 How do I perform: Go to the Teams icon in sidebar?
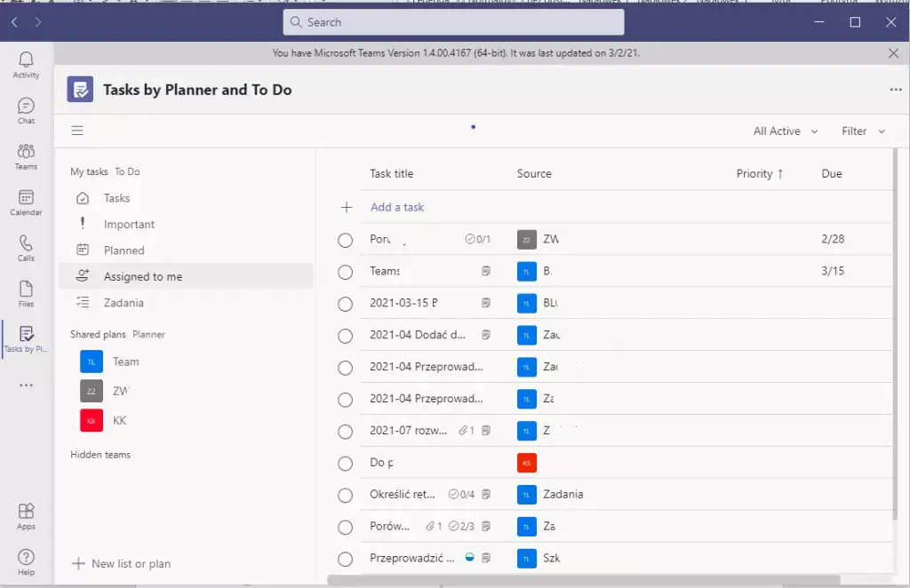point(26,155)
